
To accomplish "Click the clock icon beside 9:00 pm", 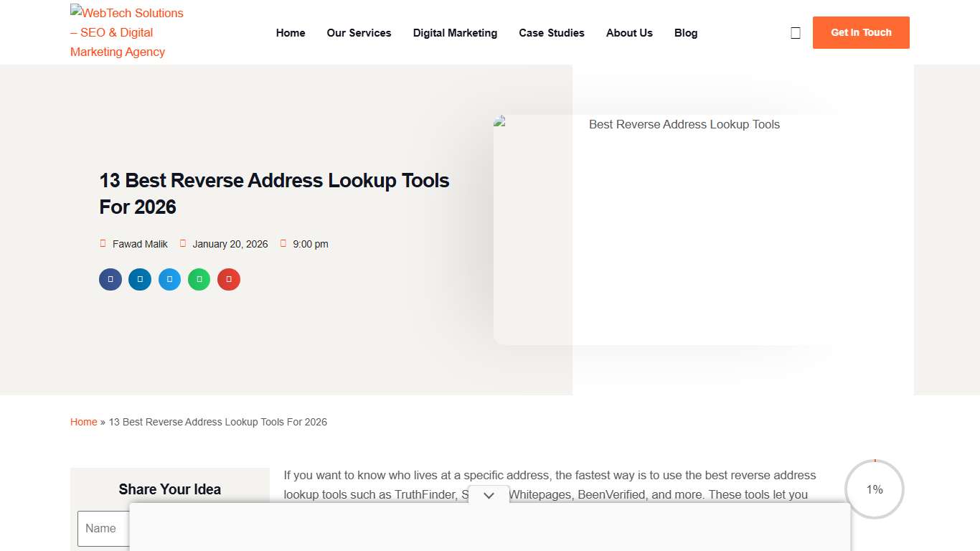I will 283,243.
